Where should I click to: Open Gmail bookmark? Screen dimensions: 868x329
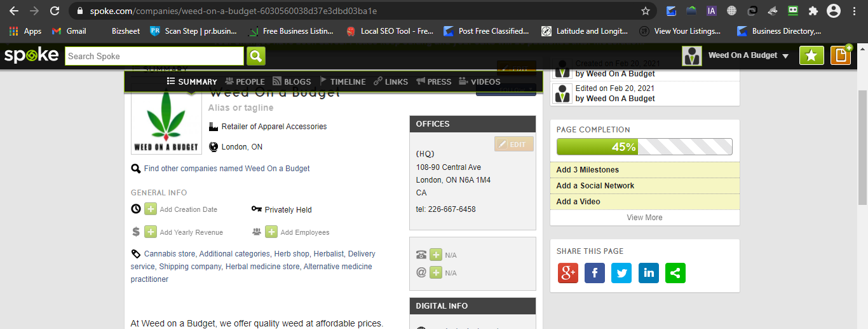point(69,31)
